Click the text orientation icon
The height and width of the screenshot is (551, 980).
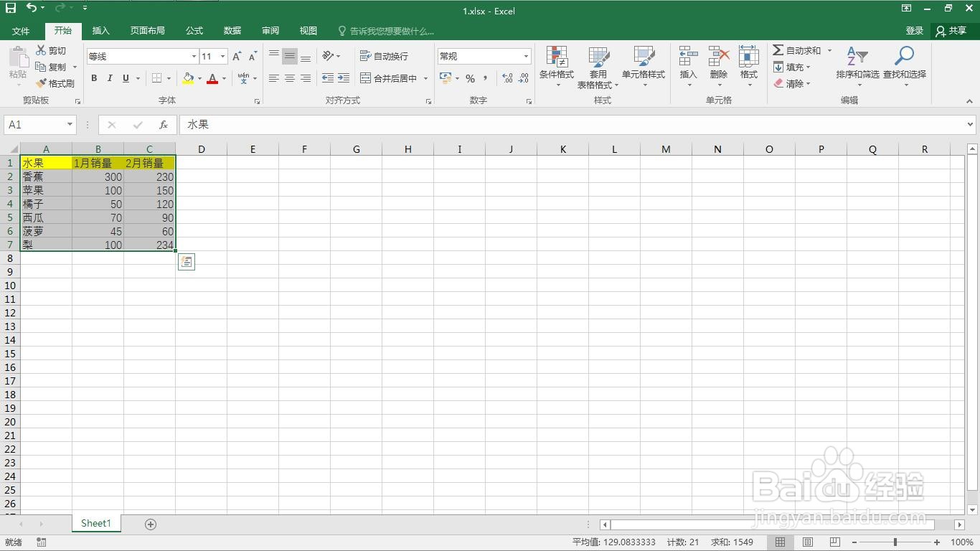click(328, 55)
